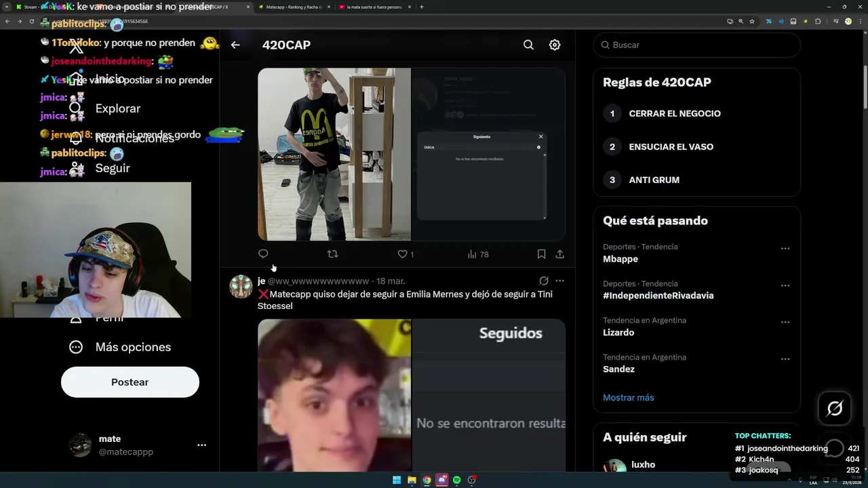Click the Postear button

(130, 382)
